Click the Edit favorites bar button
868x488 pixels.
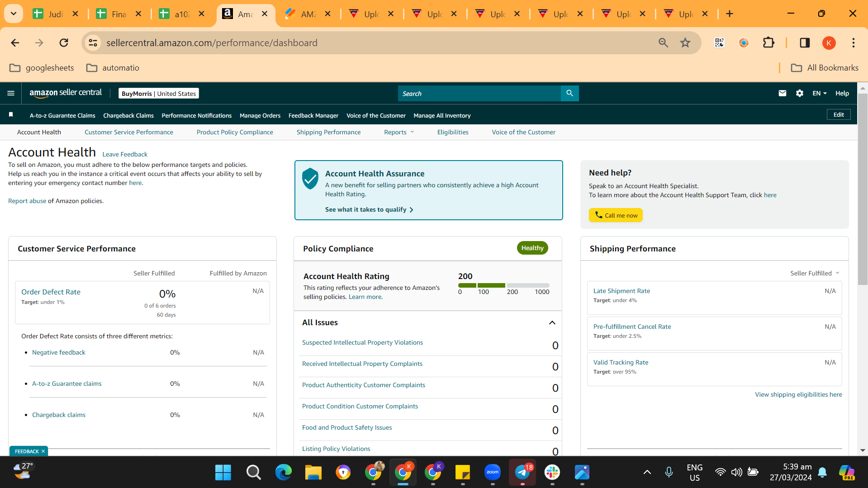(839, 115)
